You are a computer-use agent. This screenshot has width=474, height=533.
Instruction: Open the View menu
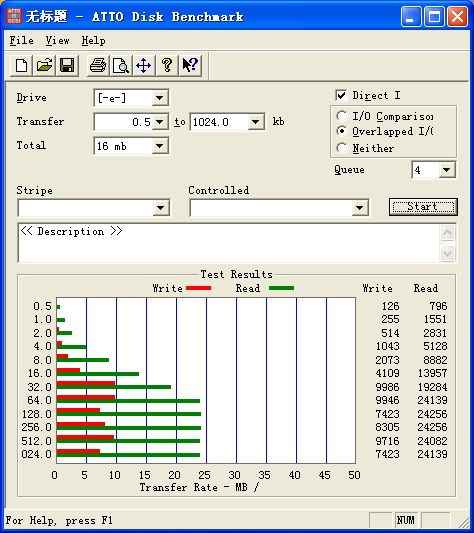(x=57, y=41)
